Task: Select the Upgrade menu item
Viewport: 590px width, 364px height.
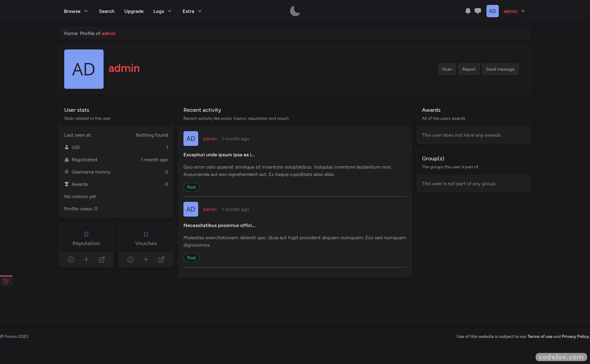Action: (x=134, y=11)
